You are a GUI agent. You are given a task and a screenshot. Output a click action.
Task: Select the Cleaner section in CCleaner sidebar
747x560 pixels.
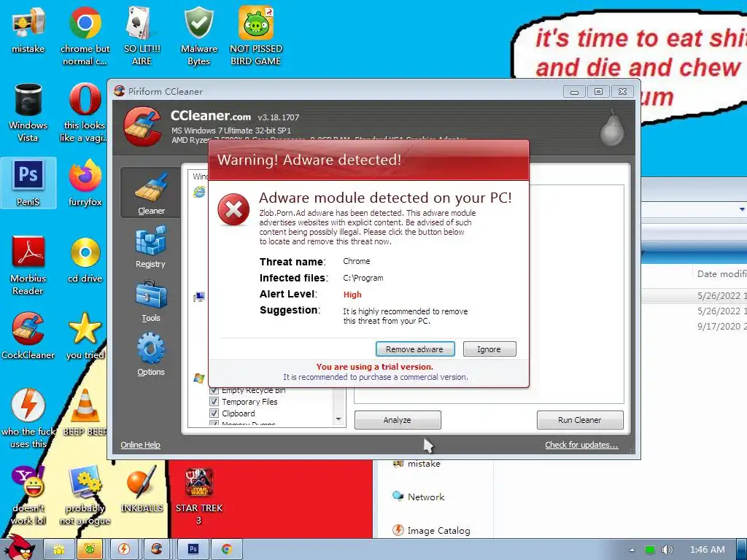pyautogui.click(x=150, y=192)
